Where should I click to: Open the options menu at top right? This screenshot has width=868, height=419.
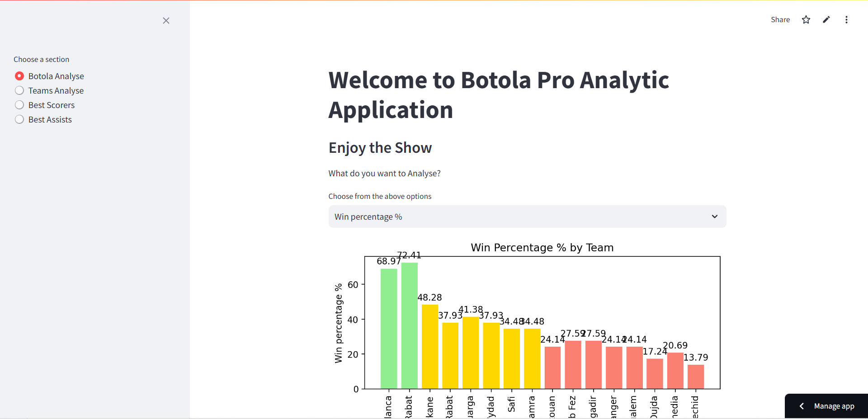(x=847, y=19)
